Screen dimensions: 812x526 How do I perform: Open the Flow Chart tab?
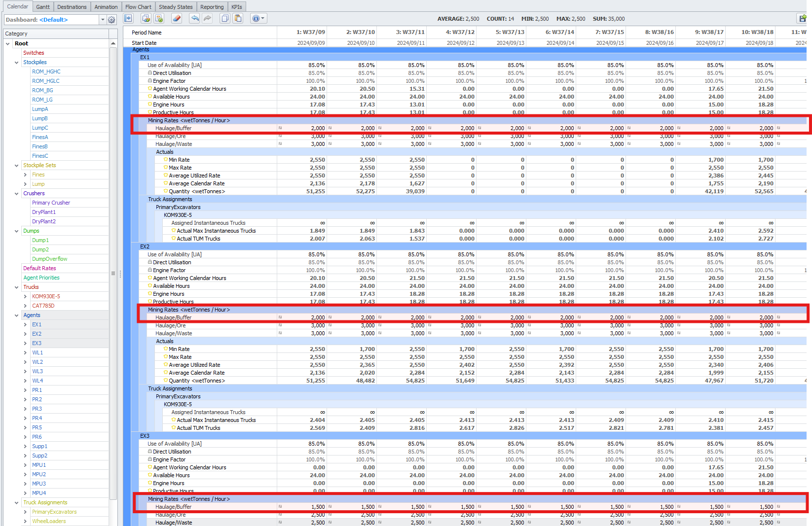click(138, 7)
